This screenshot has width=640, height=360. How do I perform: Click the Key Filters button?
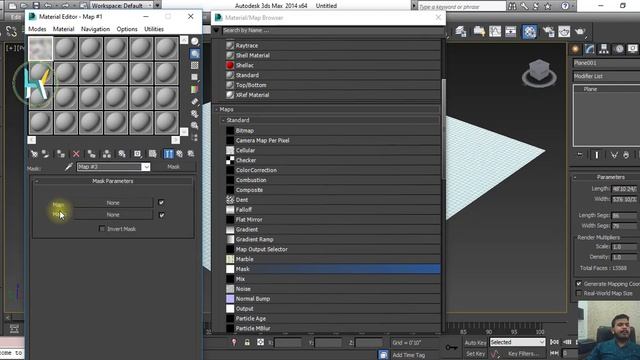[x=523, y=353]
